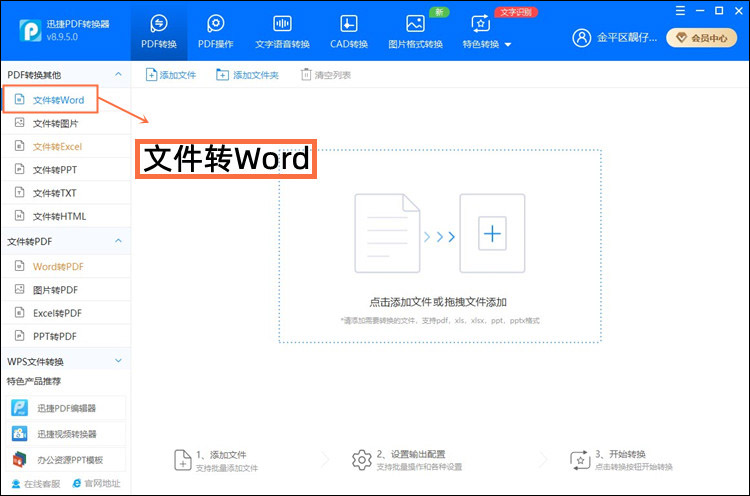
Task: Open the 图片格式转换 tab
Action: [415, 32]
